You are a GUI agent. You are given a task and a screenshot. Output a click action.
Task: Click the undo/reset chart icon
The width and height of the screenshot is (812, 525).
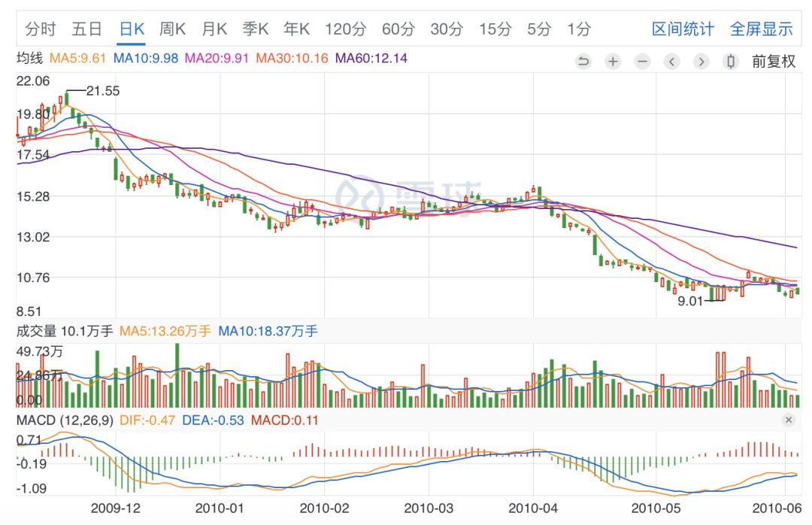[583, 62]
